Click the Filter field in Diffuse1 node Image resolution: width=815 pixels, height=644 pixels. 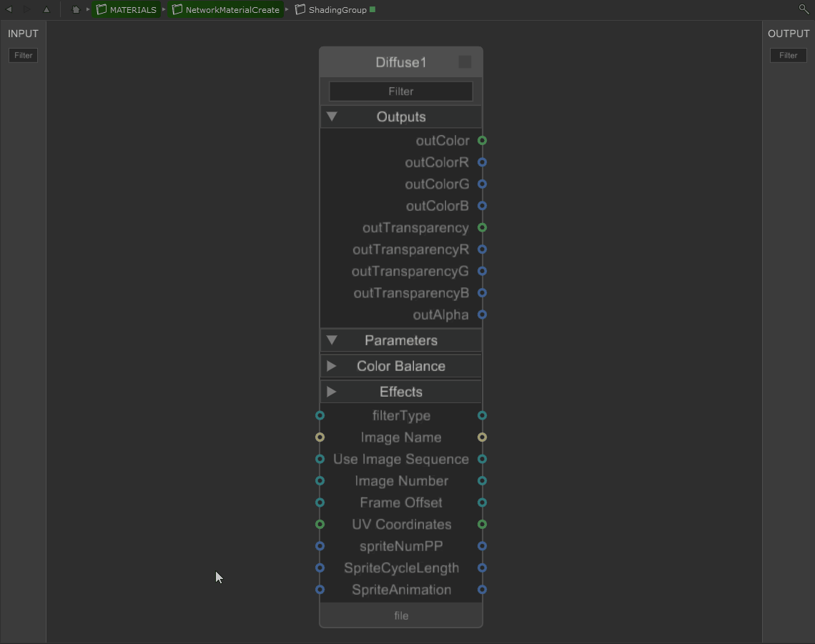tap(401, 91)
